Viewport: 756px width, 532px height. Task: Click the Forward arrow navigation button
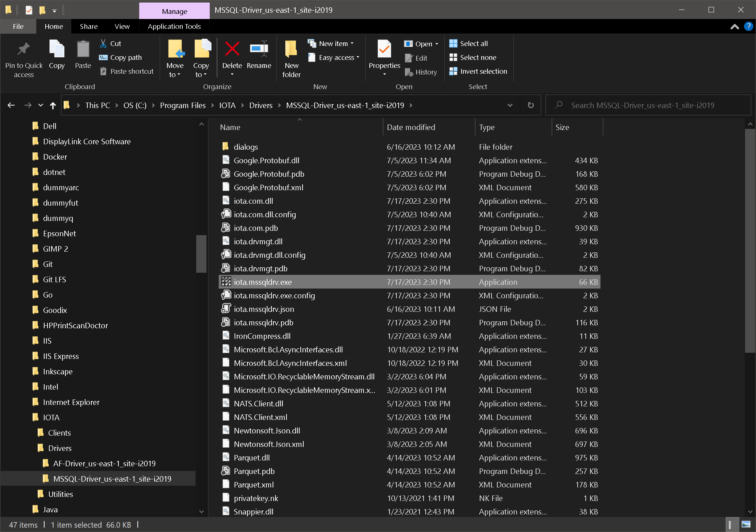coord(28,105)
